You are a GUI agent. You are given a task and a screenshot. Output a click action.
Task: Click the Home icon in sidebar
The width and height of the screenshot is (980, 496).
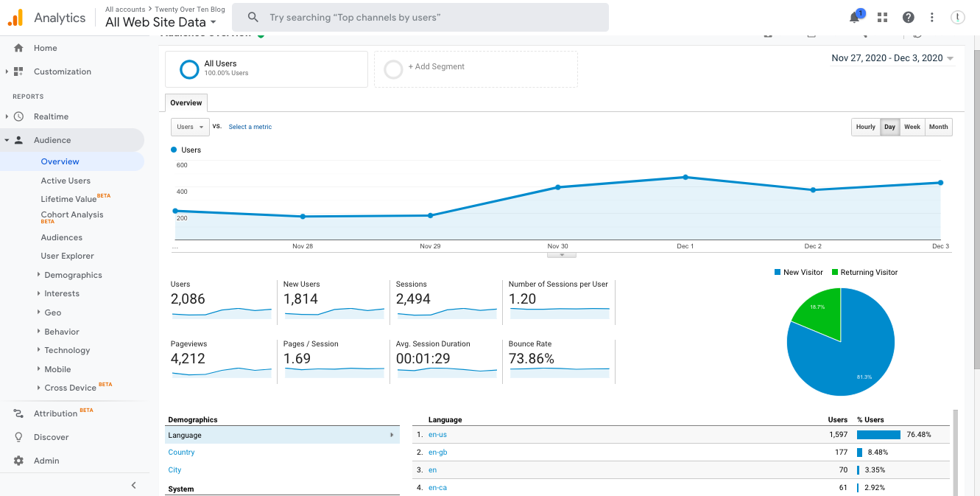tap(18, 48)
